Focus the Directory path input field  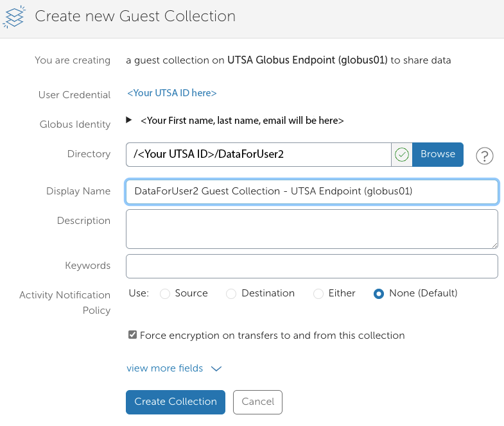[x=258, y=155]
